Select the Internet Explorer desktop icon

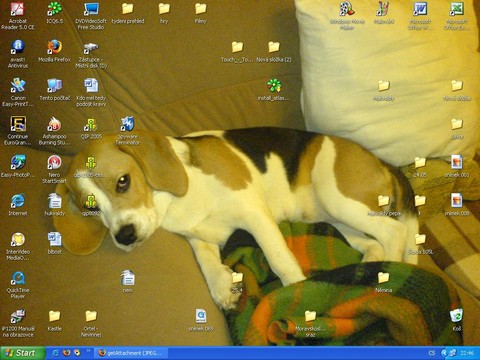[x=18, y=204]
